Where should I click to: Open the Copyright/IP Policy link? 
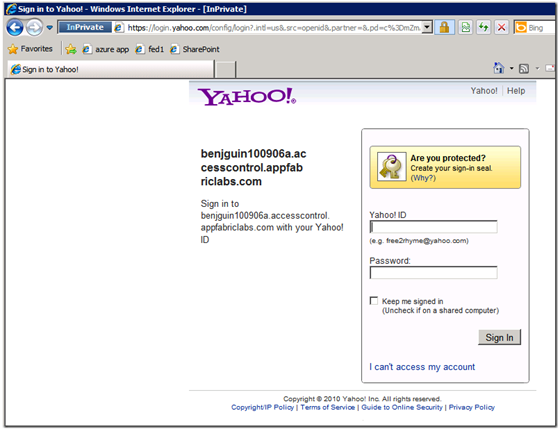click(262, 407)
